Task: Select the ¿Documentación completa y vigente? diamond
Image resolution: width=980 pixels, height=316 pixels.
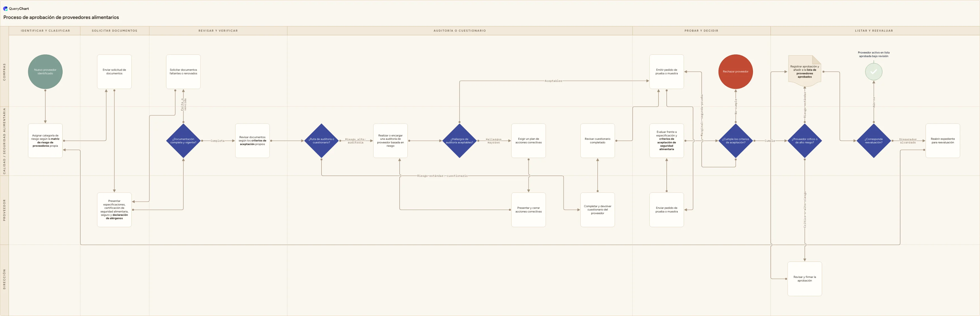Action: [183, 141]
